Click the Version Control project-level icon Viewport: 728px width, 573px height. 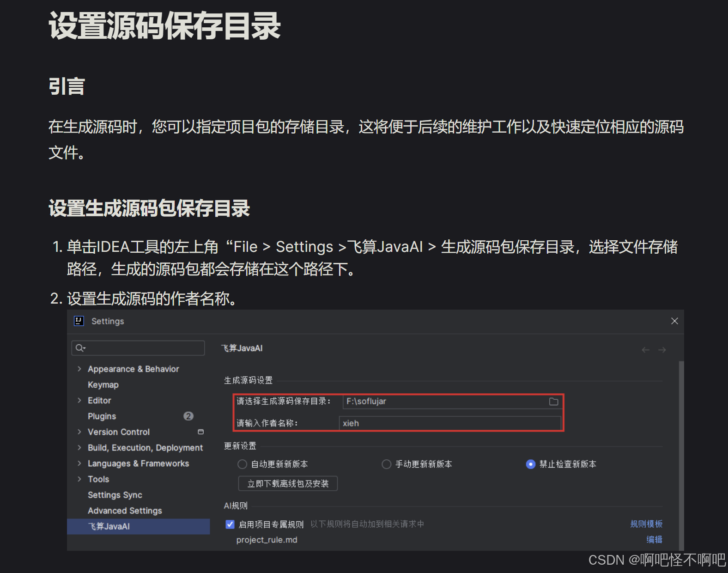tap(200, 432)
